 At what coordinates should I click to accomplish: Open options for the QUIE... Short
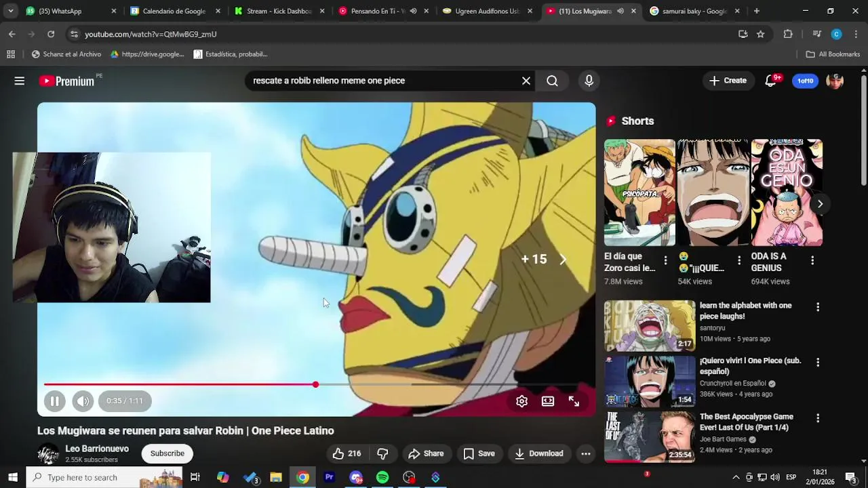click(739, 260)
